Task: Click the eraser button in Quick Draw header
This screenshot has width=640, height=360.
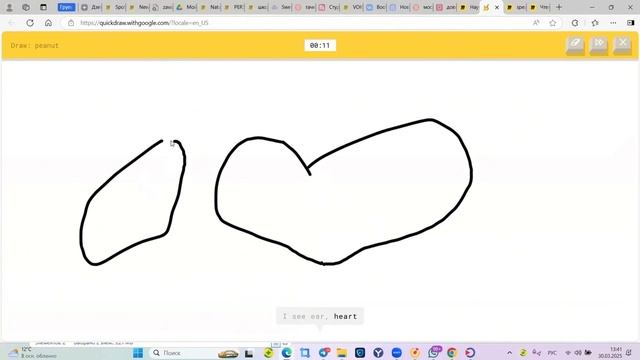Action: pyautogui.click(x=575, y=45)
